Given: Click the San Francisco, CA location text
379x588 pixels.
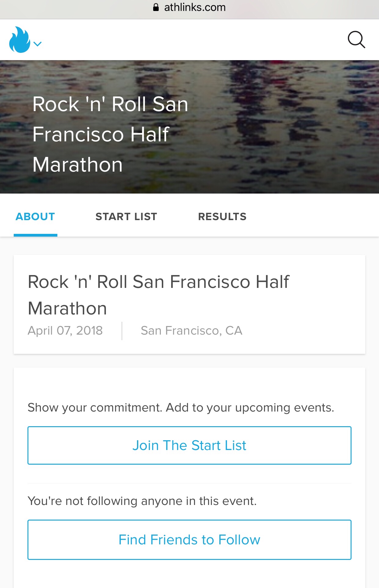Looking at the screenshot, I should click(191, 330).
